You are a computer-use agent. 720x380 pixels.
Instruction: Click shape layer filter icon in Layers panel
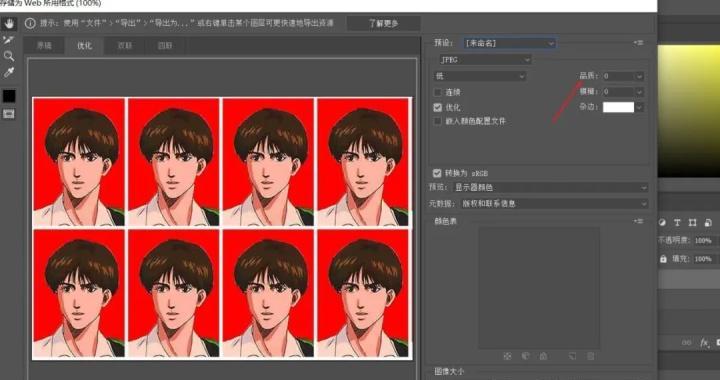coord(692,223)
